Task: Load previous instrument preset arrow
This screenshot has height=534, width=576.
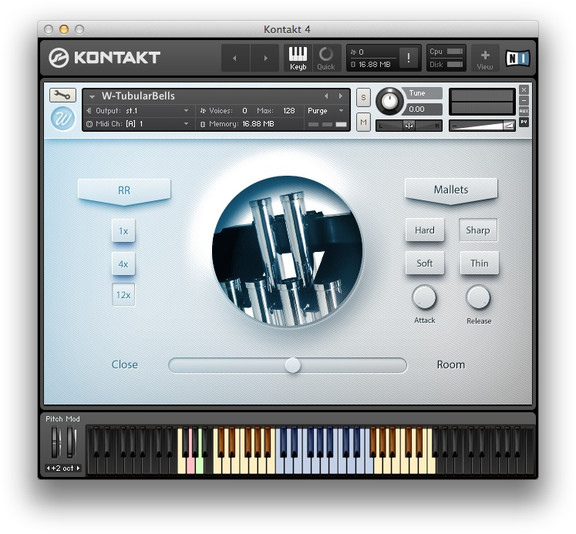Action: tap(326, 96)
